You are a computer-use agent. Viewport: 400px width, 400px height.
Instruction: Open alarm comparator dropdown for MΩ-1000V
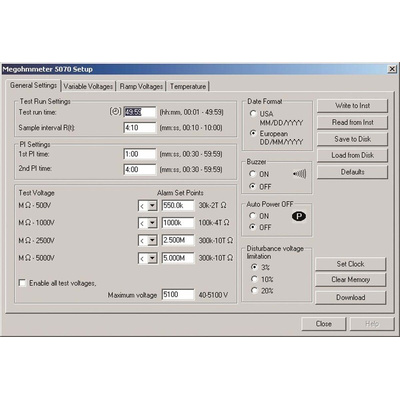(152, 223)
